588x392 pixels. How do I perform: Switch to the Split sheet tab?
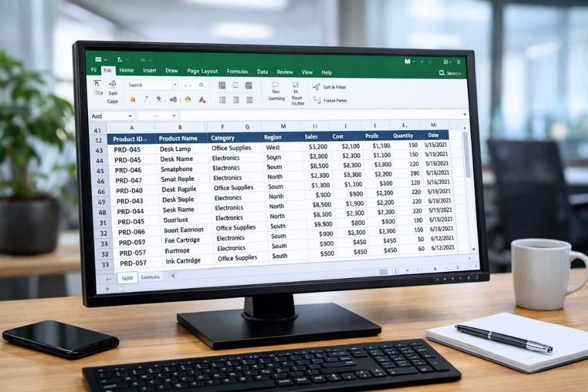[x=127, y=277]
